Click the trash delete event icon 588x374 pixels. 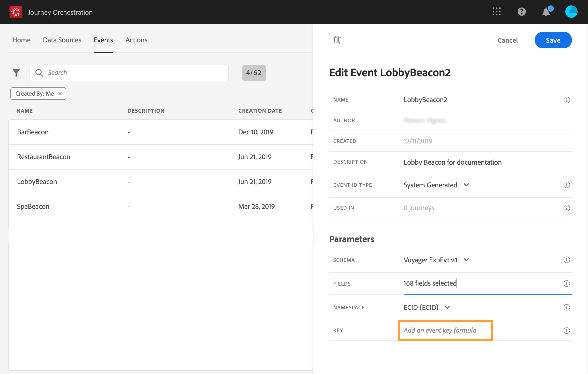pos(337,40)
